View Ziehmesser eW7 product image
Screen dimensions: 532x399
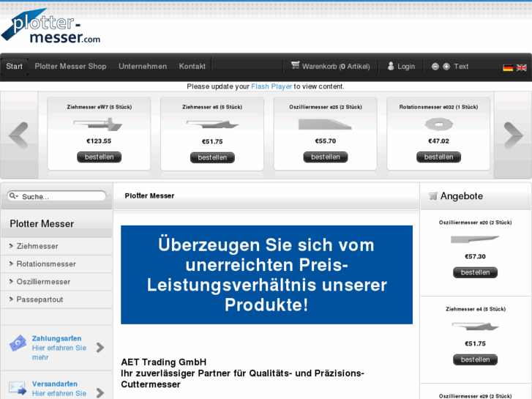[98, 124]
